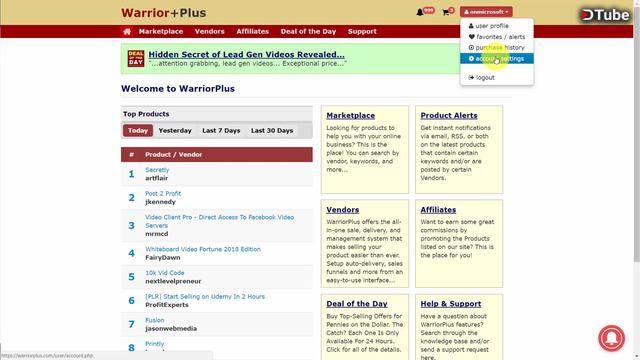The height and width of the screenshot is (360, 640).
Task: Click vendor name jasonwebmedia
Action: pyautogui.click(x=171, y=329)
